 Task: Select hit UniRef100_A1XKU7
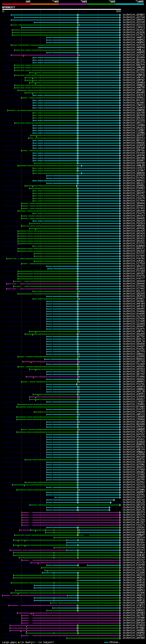point(133,30)
